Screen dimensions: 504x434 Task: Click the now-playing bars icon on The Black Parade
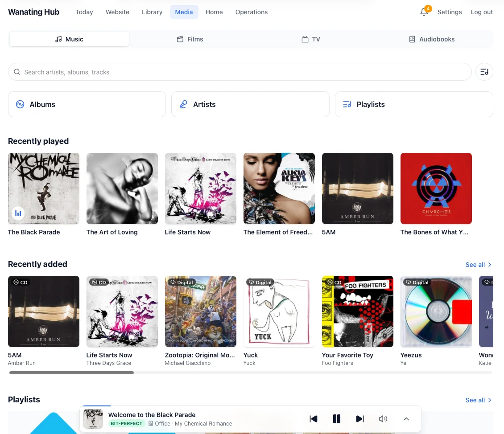(x=18, y=213)
